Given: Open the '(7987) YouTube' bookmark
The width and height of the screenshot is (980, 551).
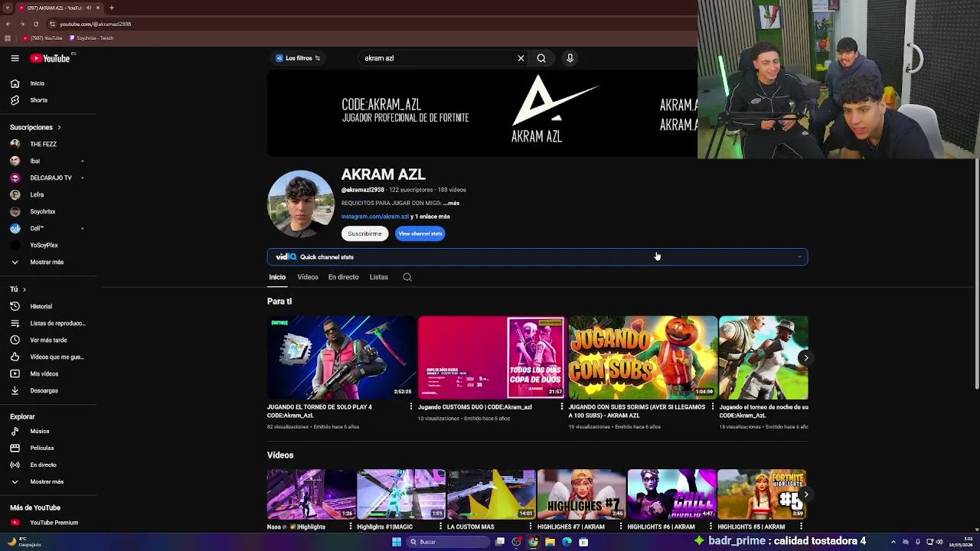Looking at the screenshot, I should (x=43, y=37).
